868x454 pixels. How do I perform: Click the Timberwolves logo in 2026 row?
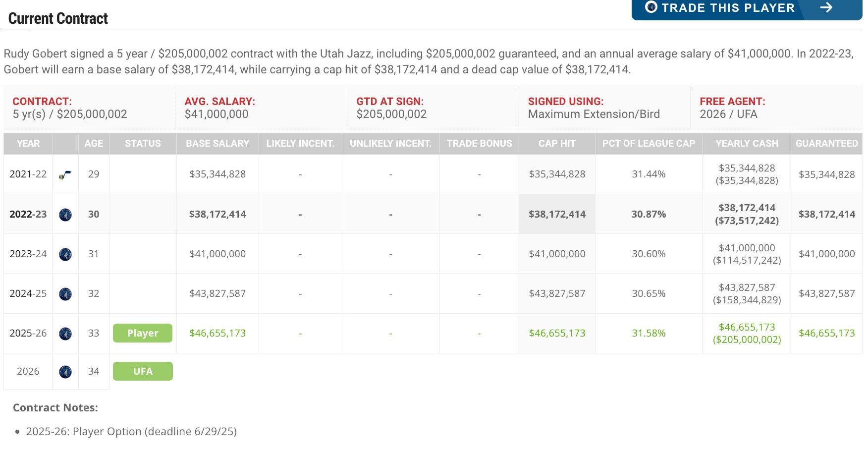coord(65,372)
